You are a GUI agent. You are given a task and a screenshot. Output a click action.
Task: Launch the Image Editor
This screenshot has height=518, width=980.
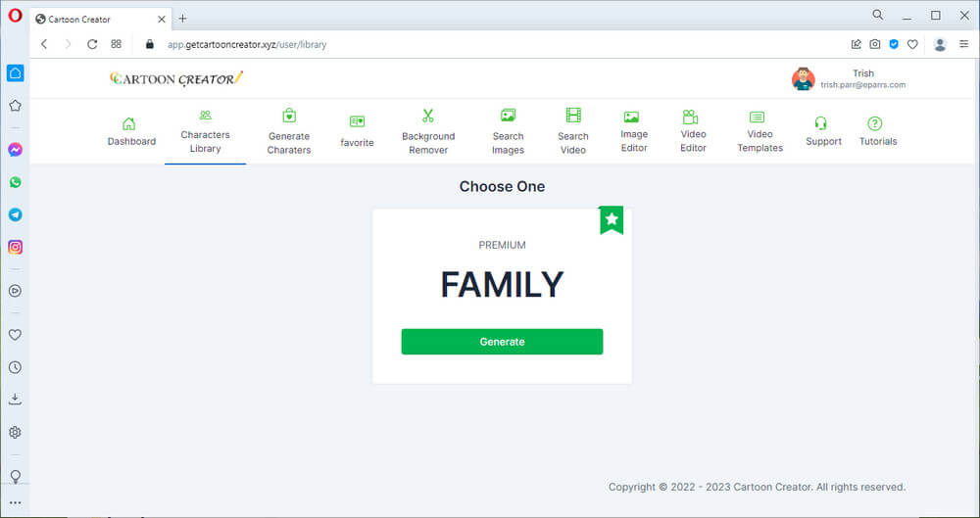pyautogui.click(x=634, y=132)
